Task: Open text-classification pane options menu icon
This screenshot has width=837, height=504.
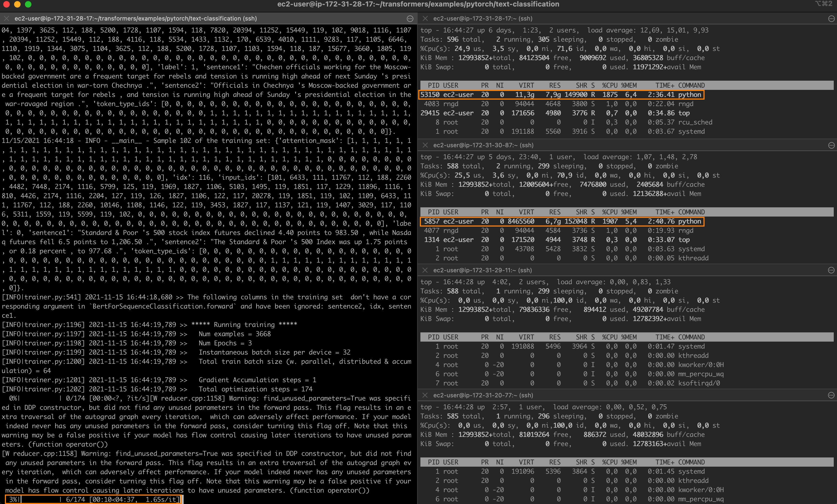Action: pos(410,19)
